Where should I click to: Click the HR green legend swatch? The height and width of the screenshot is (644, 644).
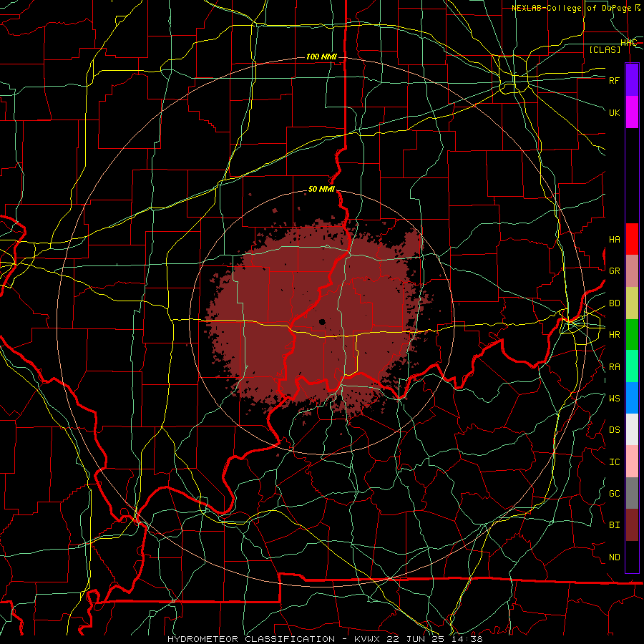(632, 334)
